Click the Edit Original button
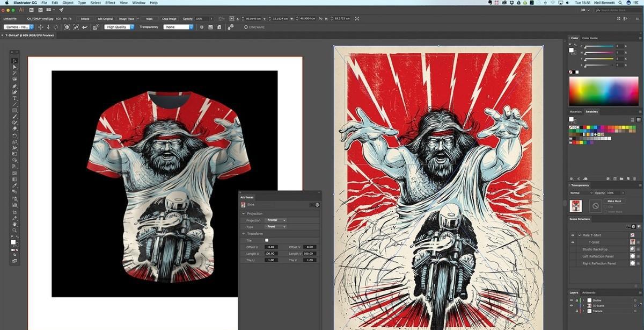The height and width of the screenshot is (330, 644). tap(105, 19)
